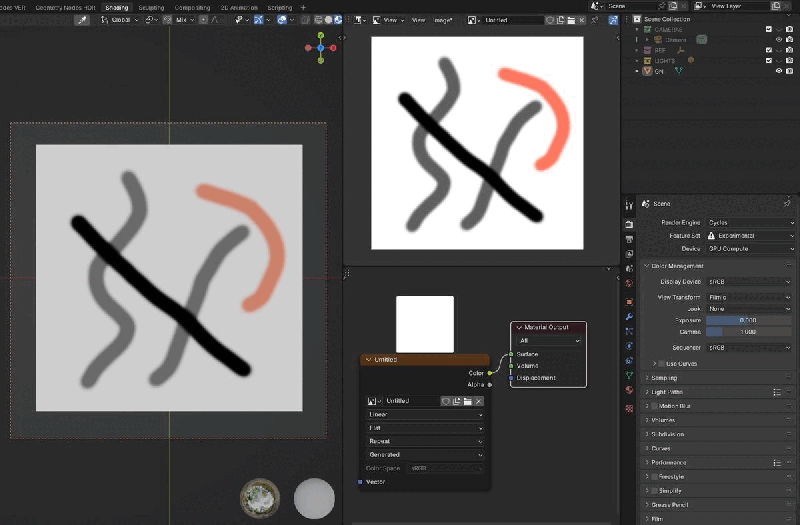
Task: Open the Device dropdown showing GPU Compute
Action: pyautogui.click(x=751, y=249)
